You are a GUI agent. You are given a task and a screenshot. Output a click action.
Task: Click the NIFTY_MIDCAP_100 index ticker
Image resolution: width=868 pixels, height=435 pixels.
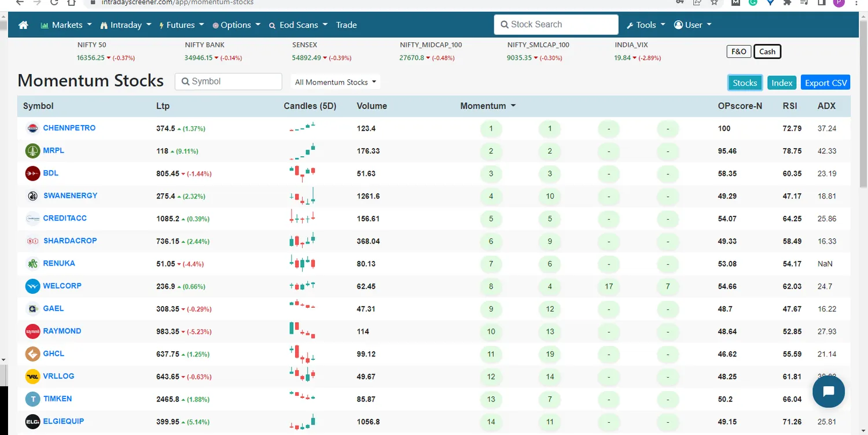tap(431, 51)
